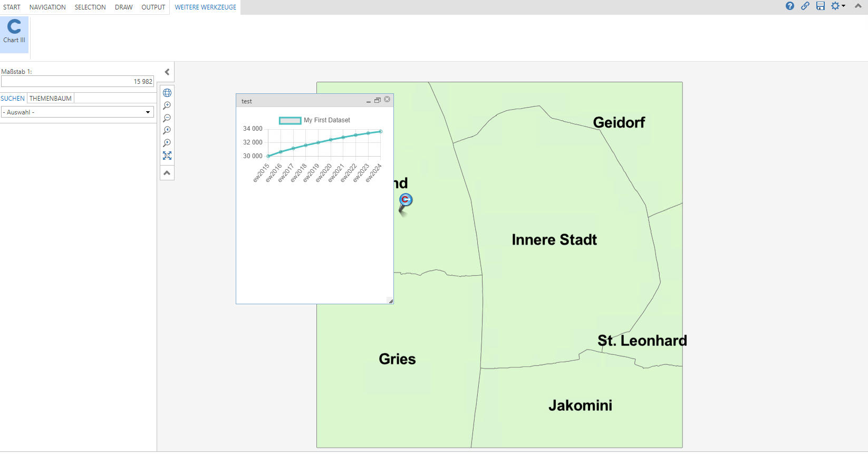Viewport: 868px width, 464px height.
Task: Collapse the left sidebar panel
Action: (167, 72)
